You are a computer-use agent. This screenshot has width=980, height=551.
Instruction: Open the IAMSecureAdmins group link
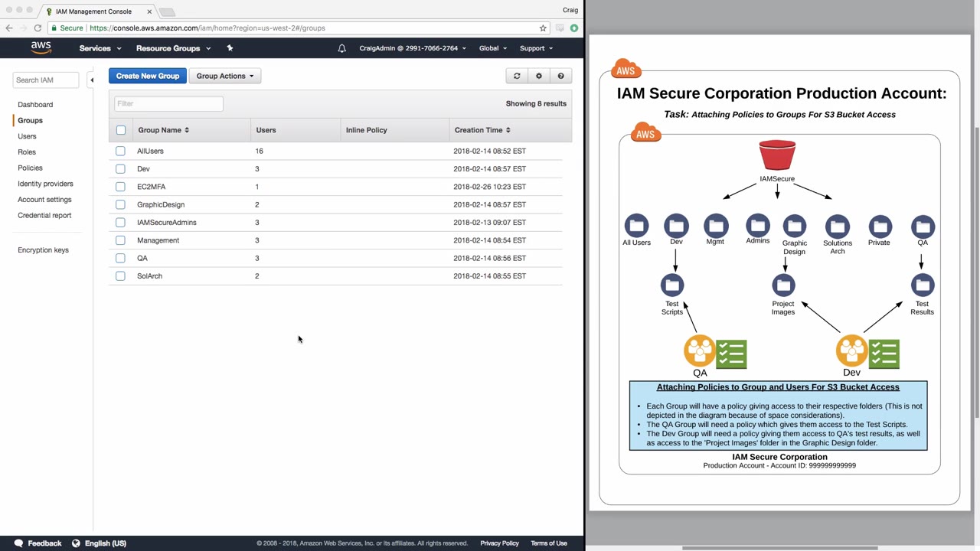click(x=167, y=222)
